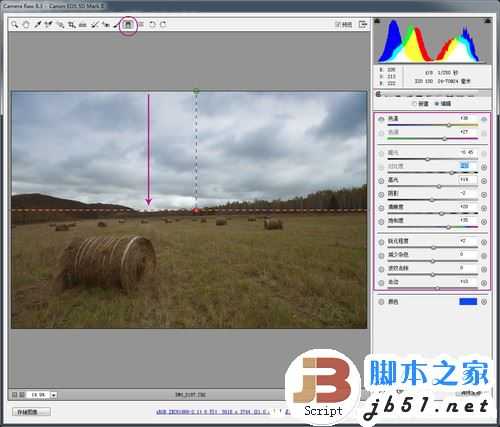
Task: Open the workflow options link
Action: pos(212,412)
